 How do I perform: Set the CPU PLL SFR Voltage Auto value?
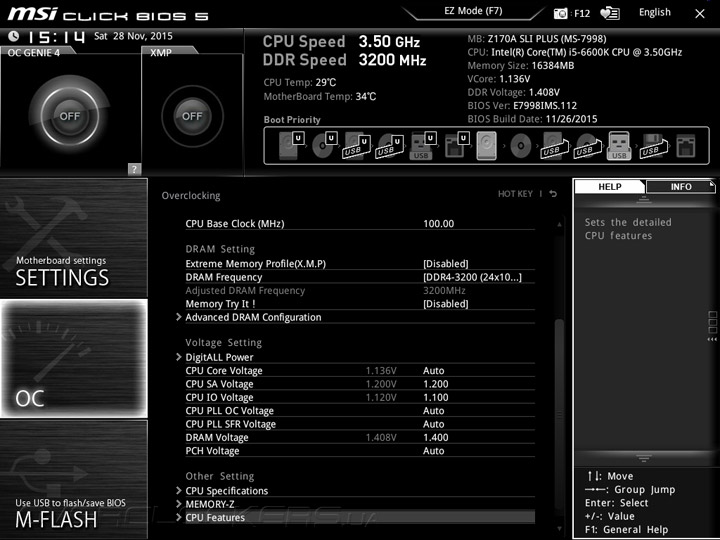tap(433, 424)
